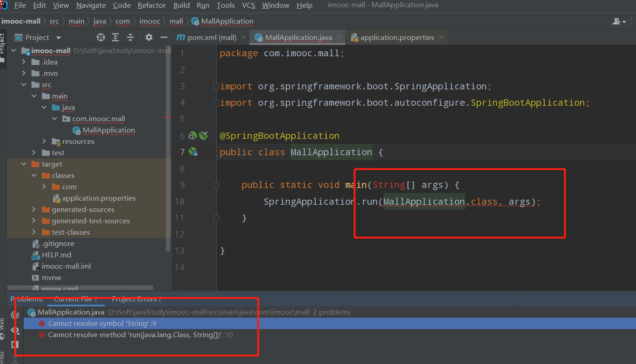The width and height of the screenshot is (636, 364).
Task: Click the error icon beside 'Cannot resolve symbol'
Action: click(x=42, y=324)
